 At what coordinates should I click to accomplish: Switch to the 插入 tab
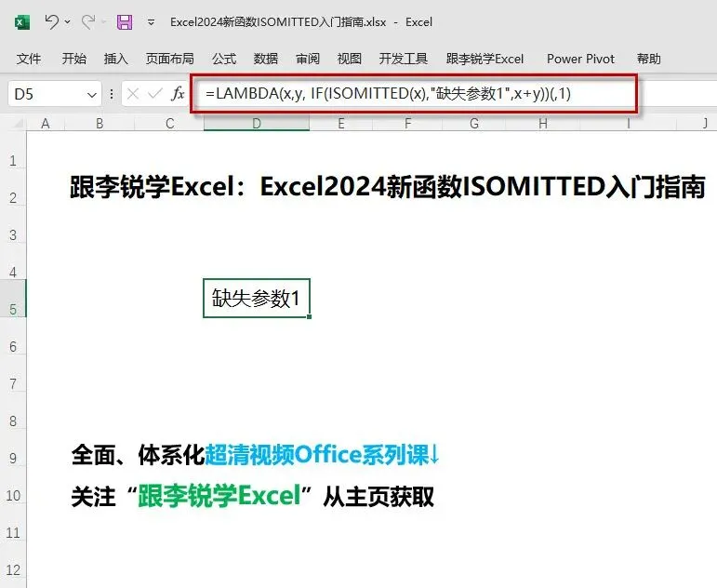[115, 59]
